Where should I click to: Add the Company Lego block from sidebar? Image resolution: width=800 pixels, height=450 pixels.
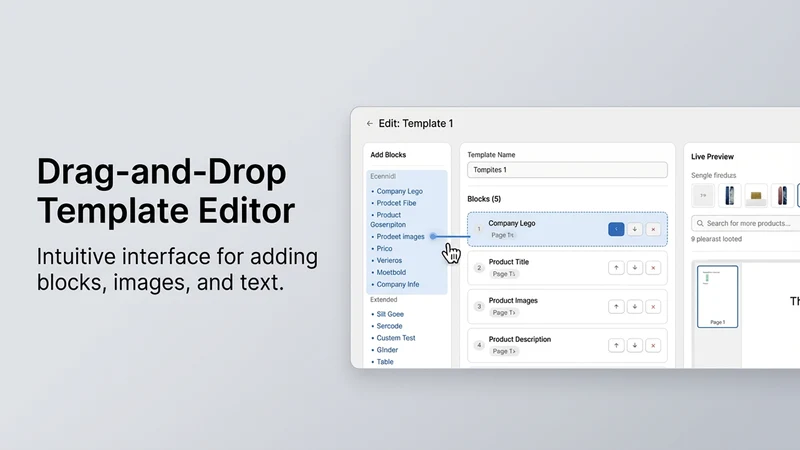(399, 191)
